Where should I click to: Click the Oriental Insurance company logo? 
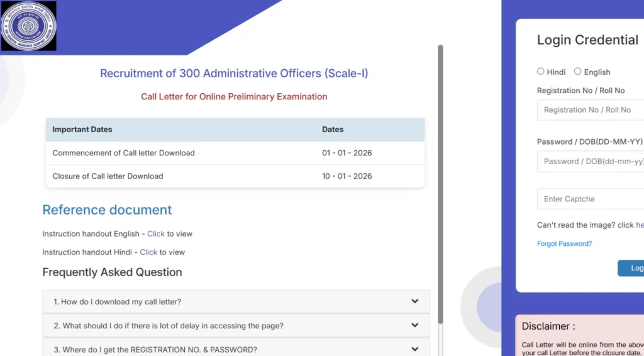pos(28,26)
